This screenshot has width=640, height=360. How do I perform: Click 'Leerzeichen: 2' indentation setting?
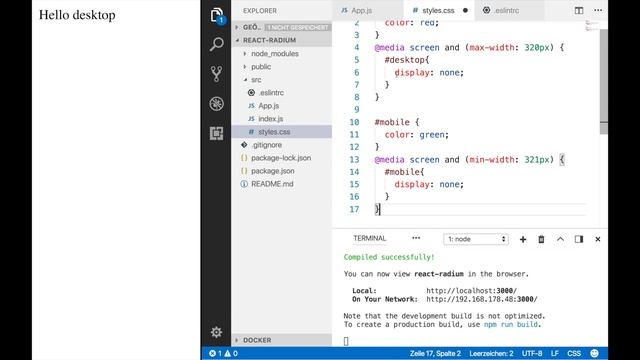pos(491,353)
